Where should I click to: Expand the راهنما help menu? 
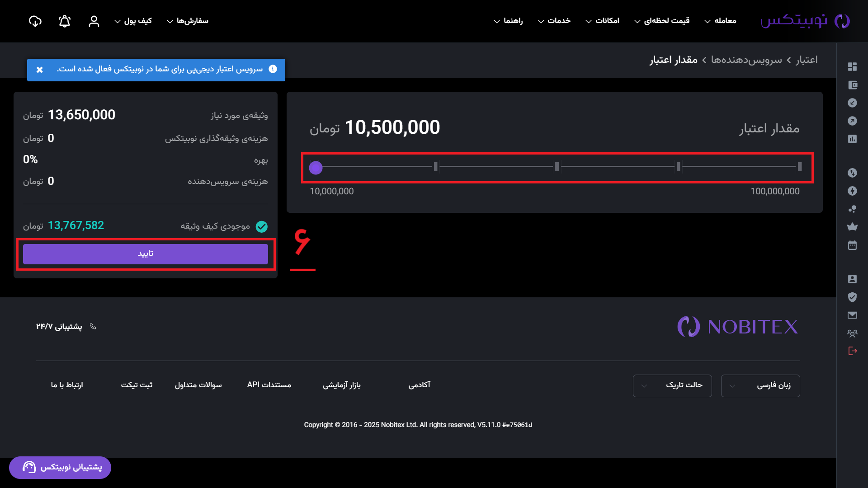[x=508, y=21]
